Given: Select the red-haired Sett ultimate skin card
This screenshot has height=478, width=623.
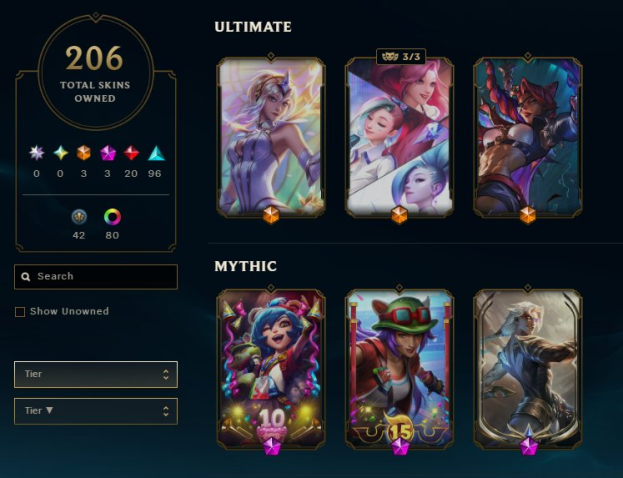Looking at the screenshot, I should (528, 137).
